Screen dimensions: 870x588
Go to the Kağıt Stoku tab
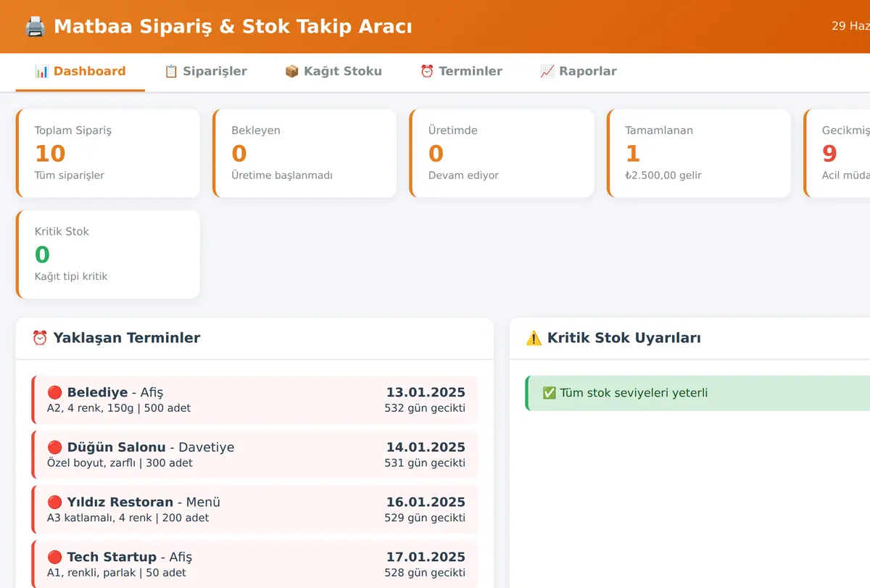(333, 72)
